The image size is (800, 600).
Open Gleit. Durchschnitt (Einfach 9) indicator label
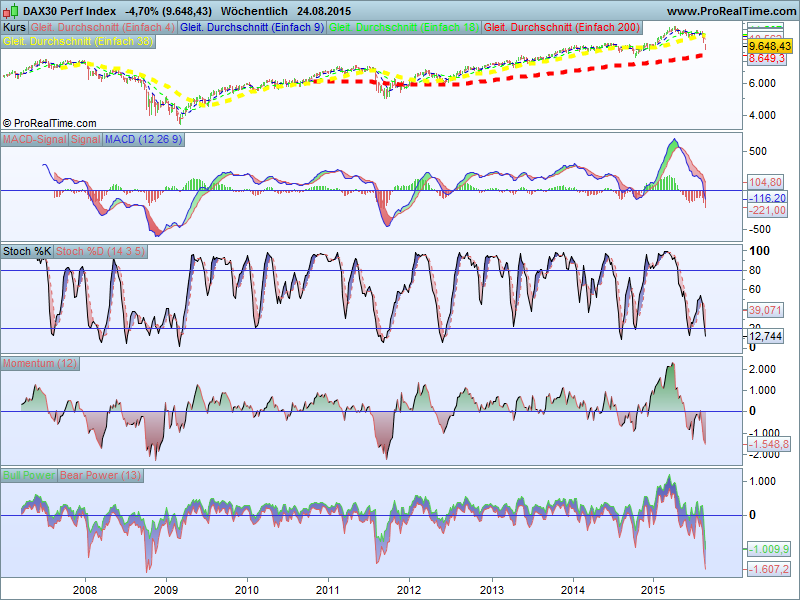tap(252, 28)
